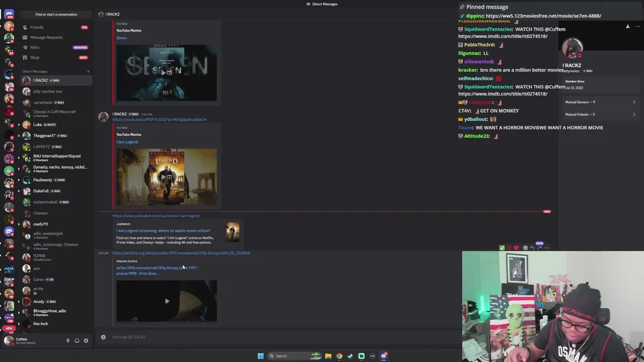Open the Shop page
644x362 pixels.
[x=56, y=57]
